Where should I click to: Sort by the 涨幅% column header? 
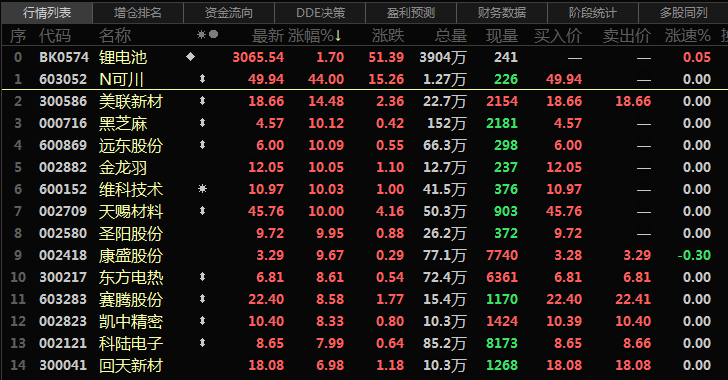click(x=315, y=36)
